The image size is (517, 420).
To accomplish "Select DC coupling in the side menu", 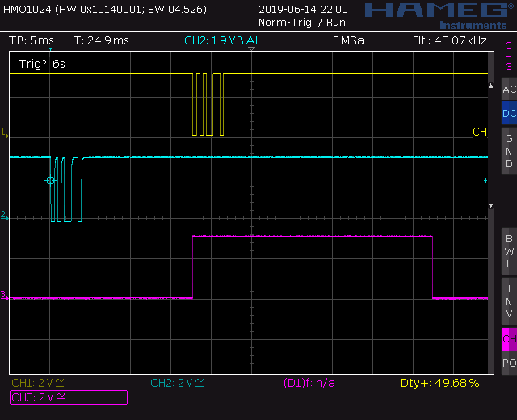I will click(x=509, y=115).
